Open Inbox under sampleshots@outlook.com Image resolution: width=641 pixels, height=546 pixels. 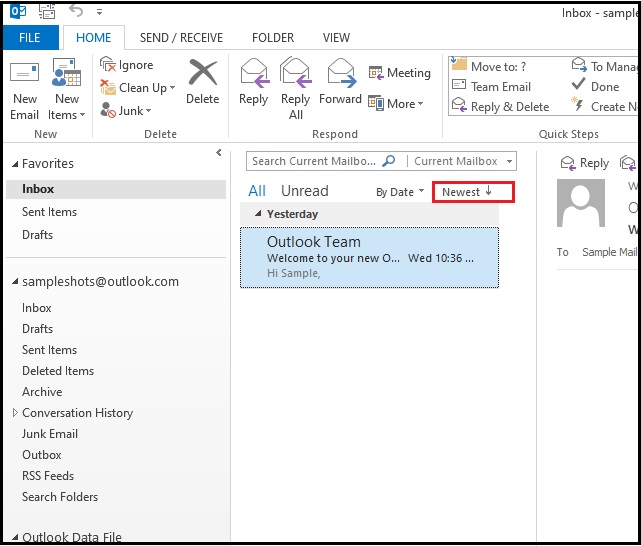[37, 308]
